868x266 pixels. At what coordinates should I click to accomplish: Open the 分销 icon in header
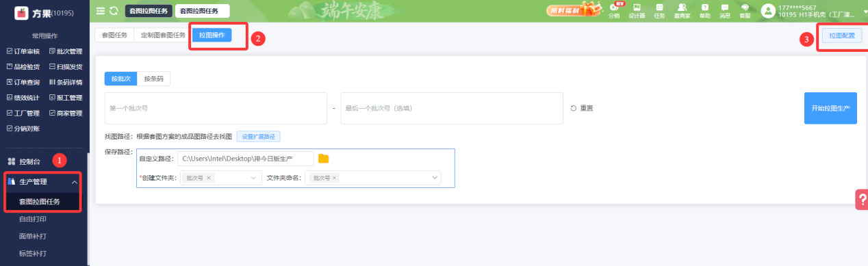click(x=614, y=10)
